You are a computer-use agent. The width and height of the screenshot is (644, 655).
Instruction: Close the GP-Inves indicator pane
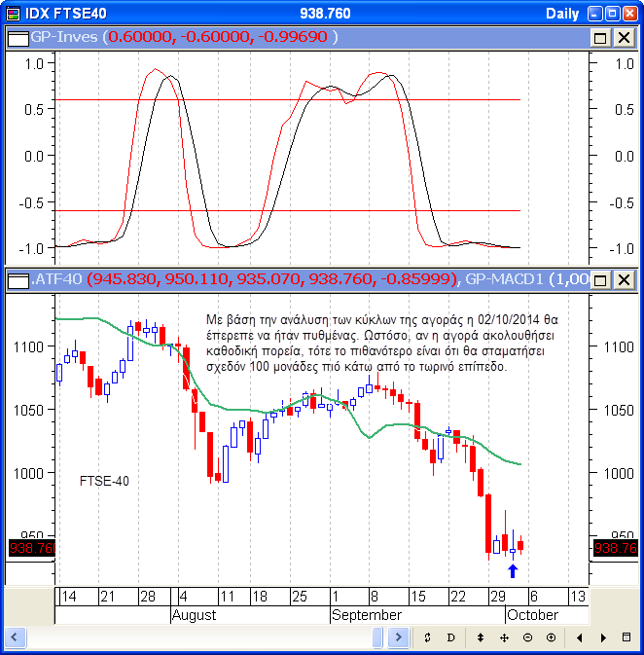(624, 37)
